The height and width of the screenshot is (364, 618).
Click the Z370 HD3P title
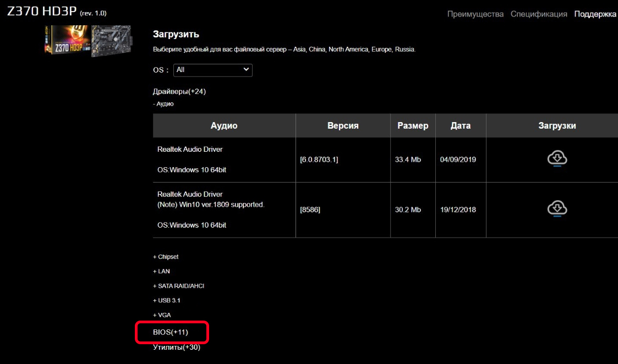[x=42, y=11]
